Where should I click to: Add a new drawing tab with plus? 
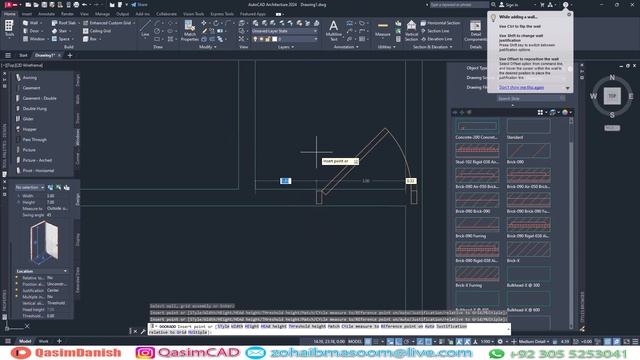coord(70,55)
